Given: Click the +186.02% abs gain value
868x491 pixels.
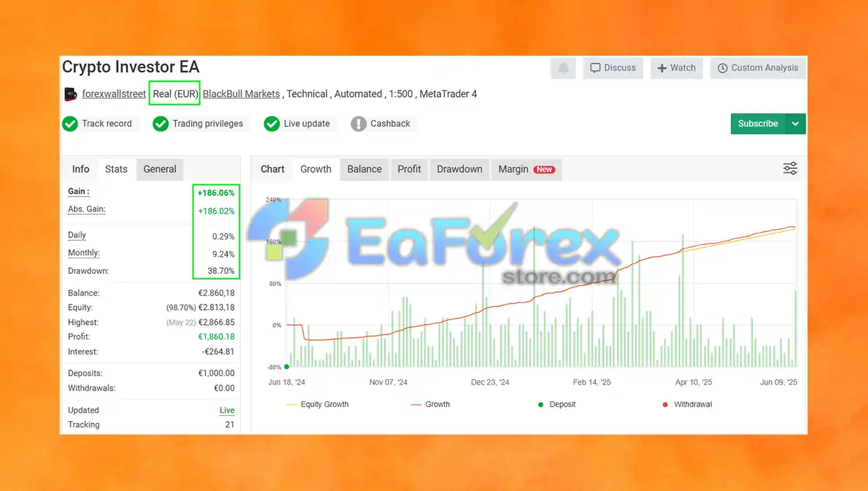Looking at the screenshot, I should [216, 211].
